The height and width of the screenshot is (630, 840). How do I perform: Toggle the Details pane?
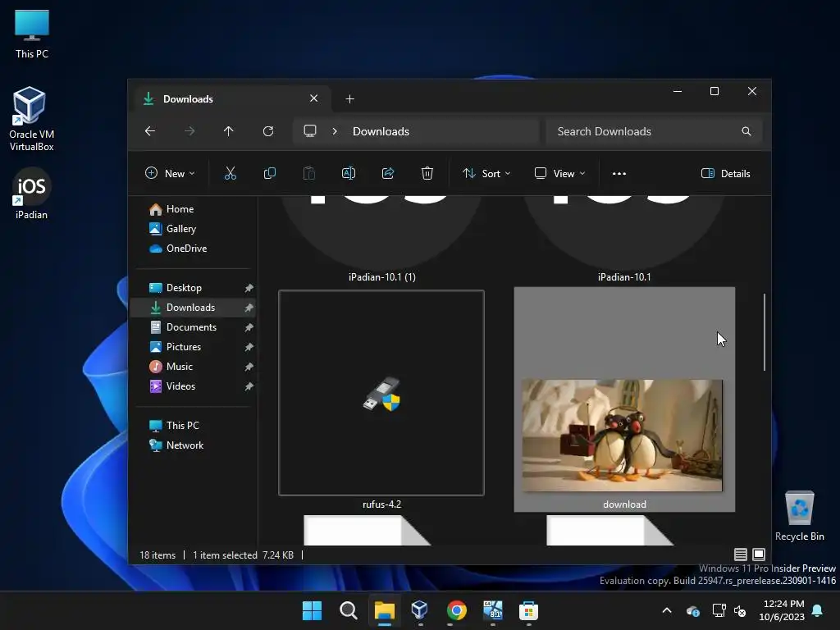click(726, 174)
